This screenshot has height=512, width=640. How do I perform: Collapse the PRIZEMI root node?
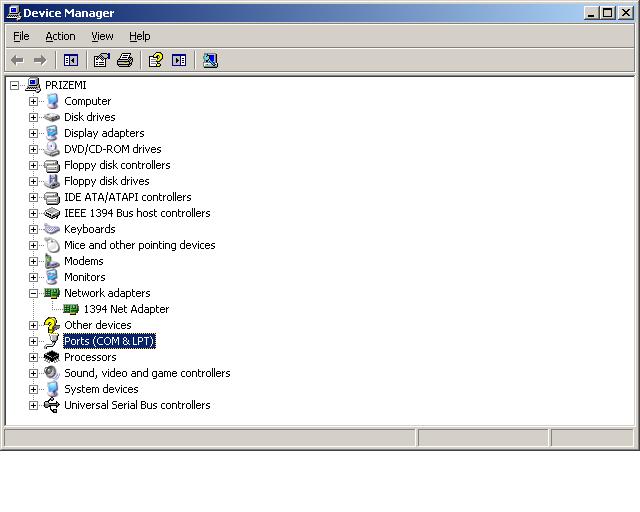point(14,85)
